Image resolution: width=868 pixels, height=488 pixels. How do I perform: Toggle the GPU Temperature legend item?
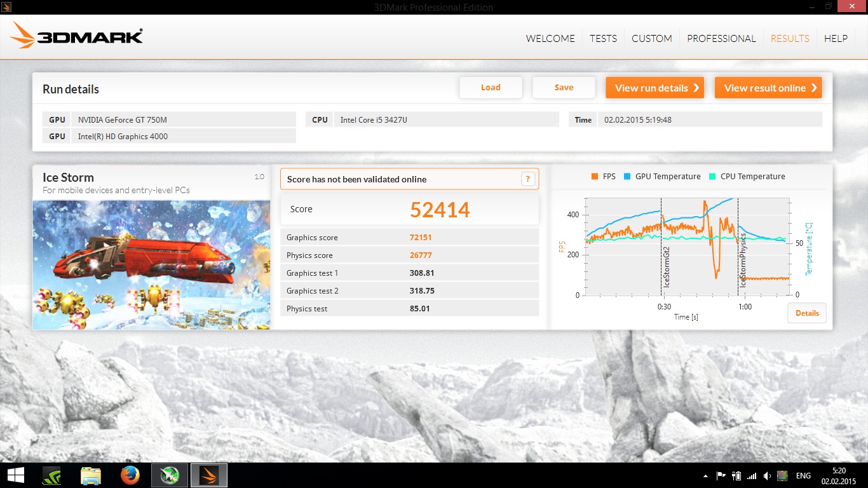click(x=662, y=177)
